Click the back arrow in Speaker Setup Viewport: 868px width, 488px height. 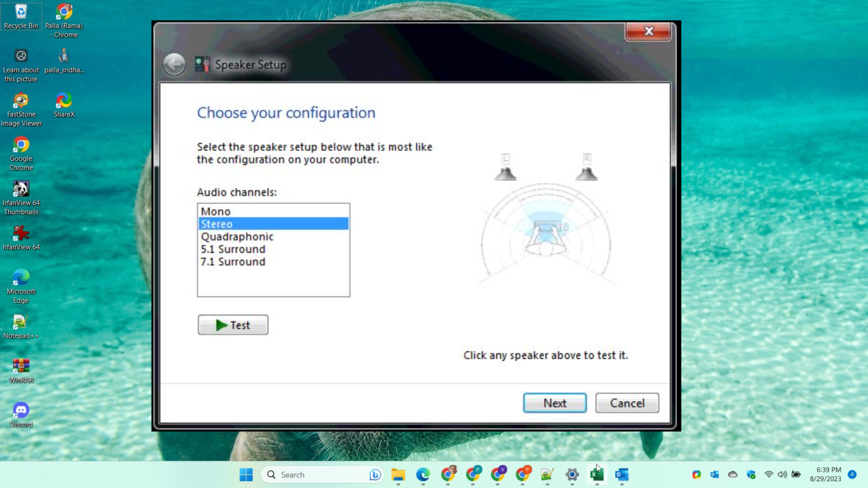174,64
